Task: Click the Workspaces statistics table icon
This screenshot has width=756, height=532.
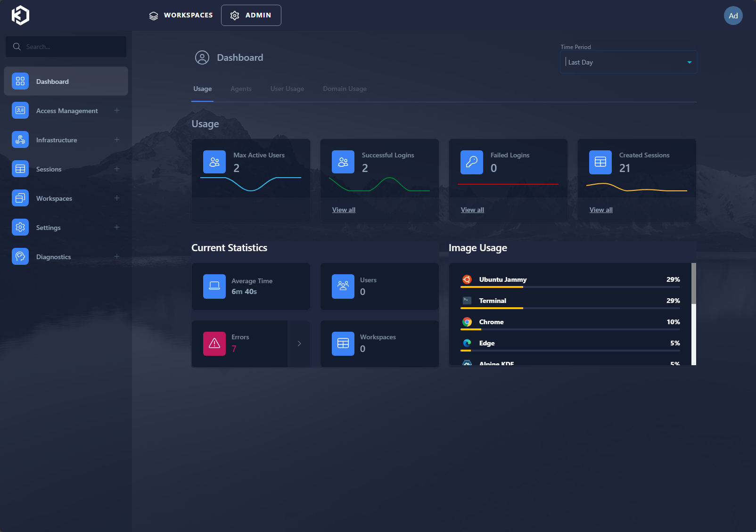Action: pyautogui.click(x=343, y=344)
